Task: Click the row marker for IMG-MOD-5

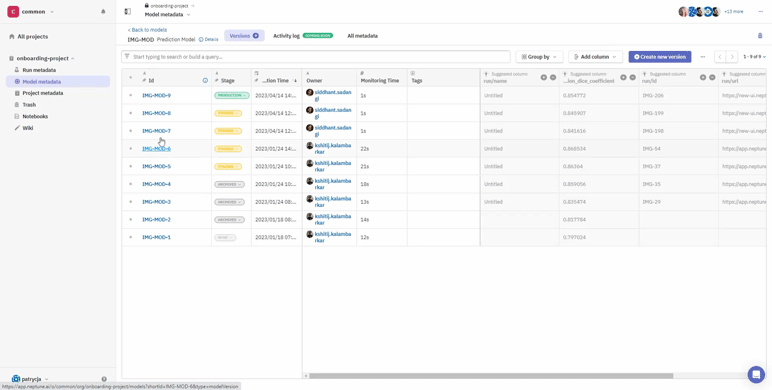Action: coord(130,166)
